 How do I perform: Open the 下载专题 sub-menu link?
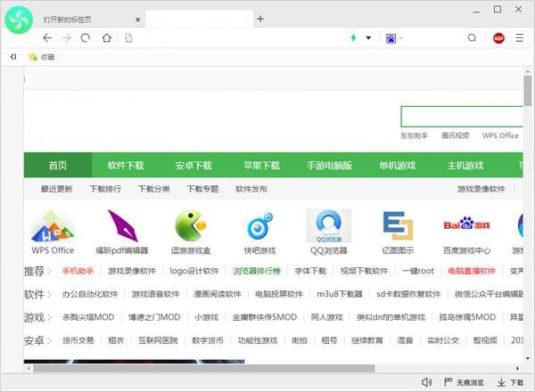click(x=202, y=189)
